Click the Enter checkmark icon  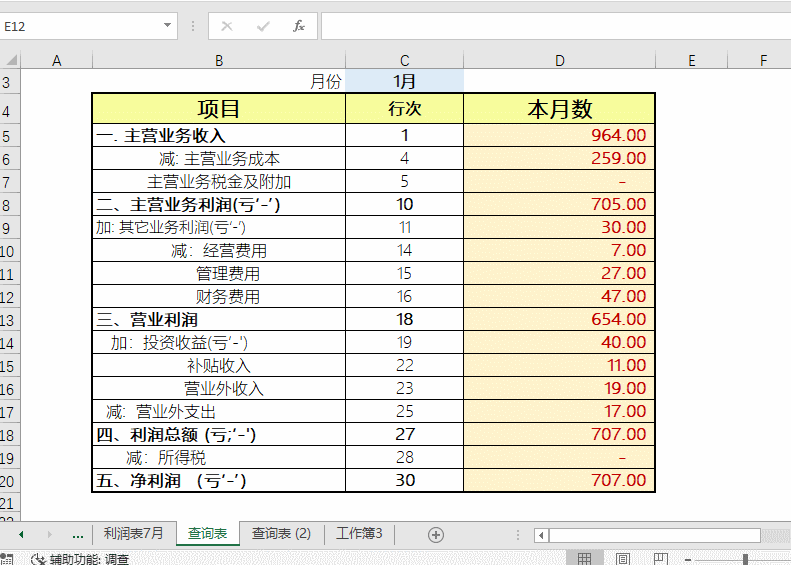263,26
